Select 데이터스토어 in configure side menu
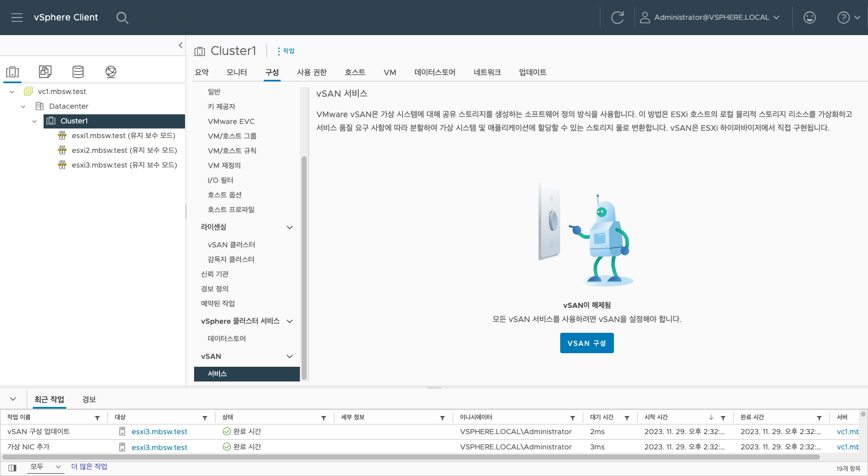This screenshot has width=868, height=476. point(227,339)
